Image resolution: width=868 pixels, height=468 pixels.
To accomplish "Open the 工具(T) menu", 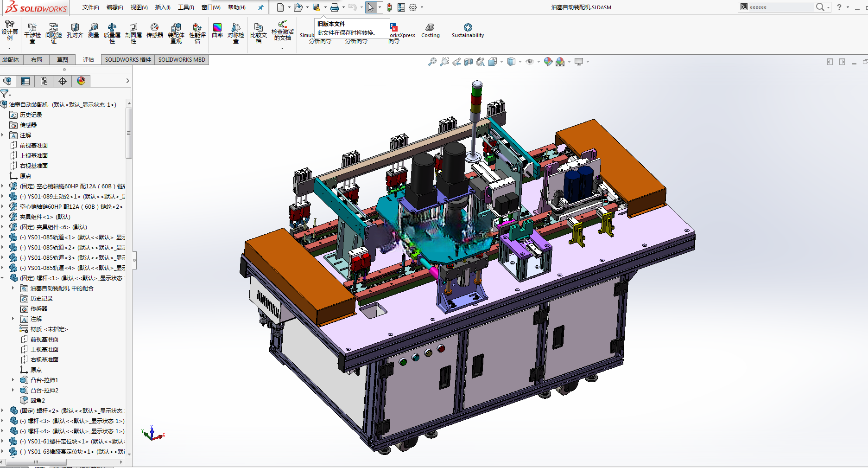I will click(186, 7).
